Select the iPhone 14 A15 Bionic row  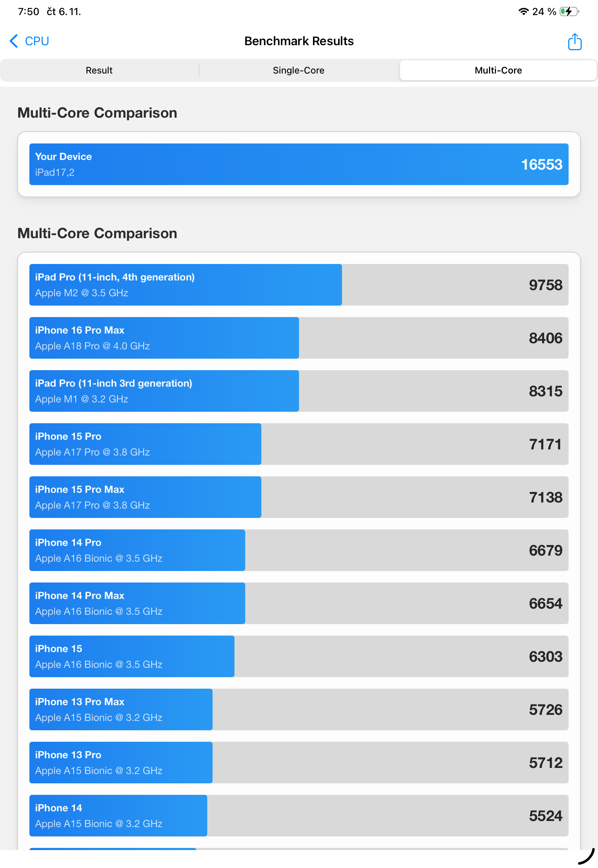pos(299,816)
